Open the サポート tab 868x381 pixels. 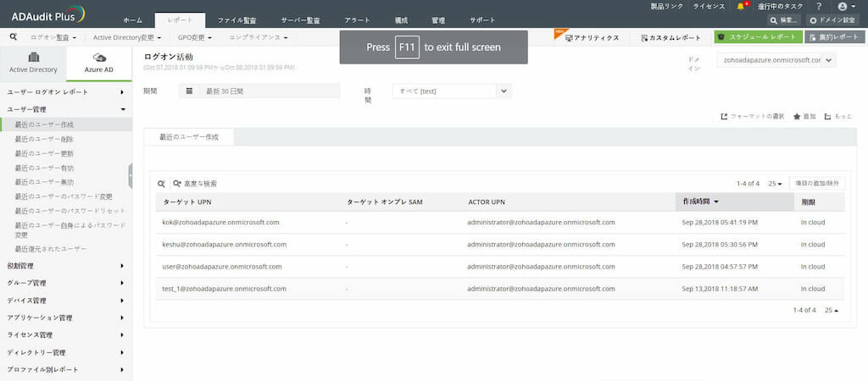click(482, 20)
